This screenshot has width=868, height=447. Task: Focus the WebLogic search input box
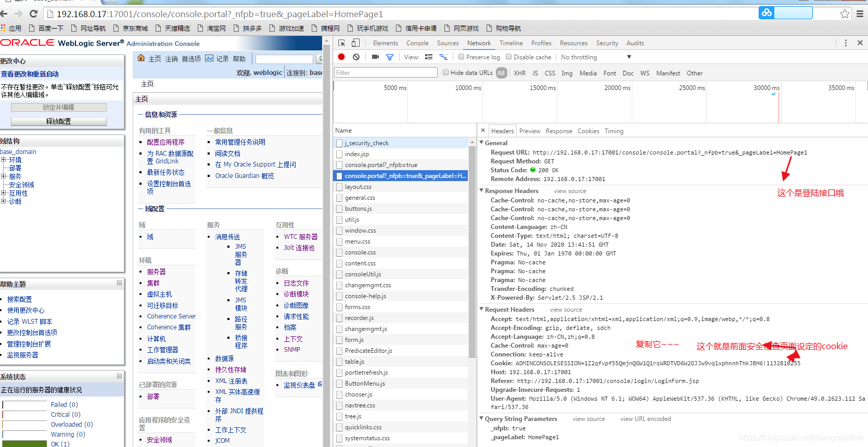coord(284,59)
